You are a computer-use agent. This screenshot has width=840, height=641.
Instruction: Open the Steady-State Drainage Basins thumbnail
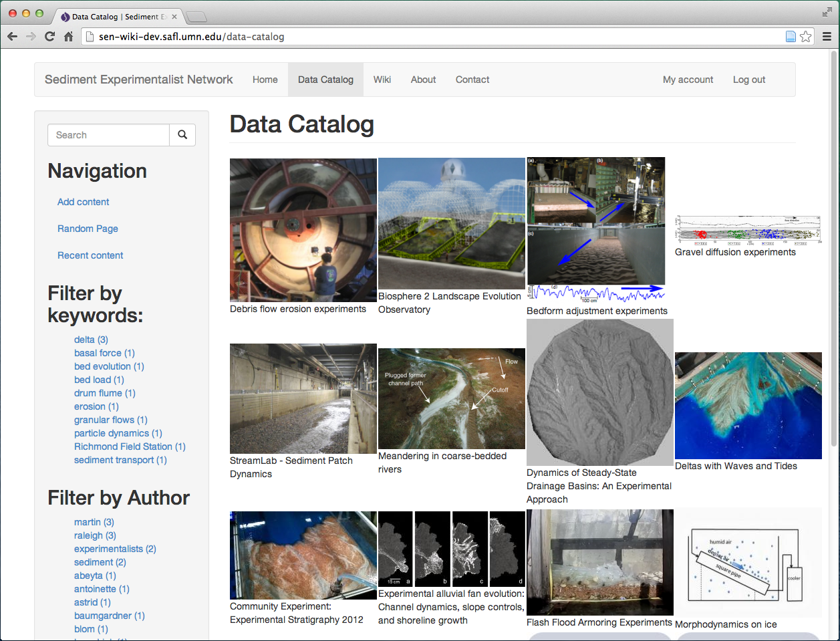(600, 392)
